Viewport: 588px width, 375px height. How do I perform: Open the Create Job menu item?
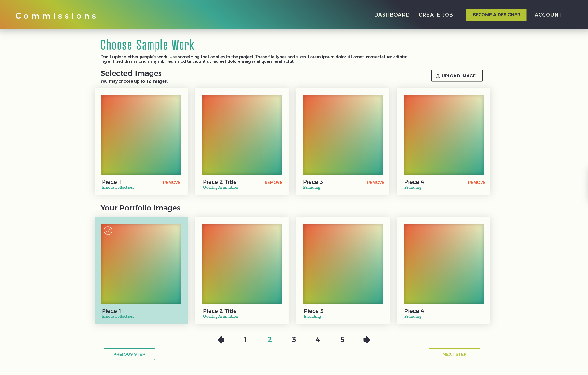point(435,15)
